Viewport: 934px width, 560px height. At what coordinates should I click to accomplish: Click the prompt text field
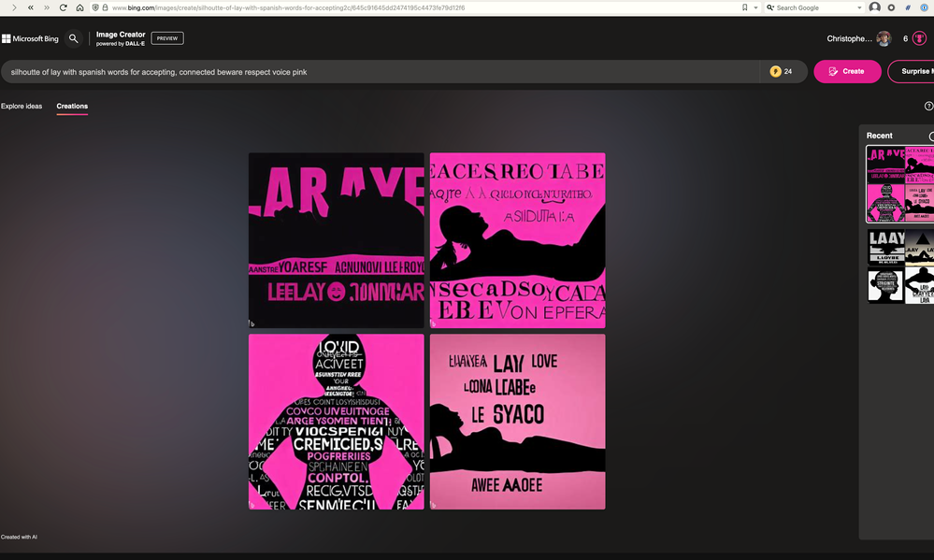381,72
